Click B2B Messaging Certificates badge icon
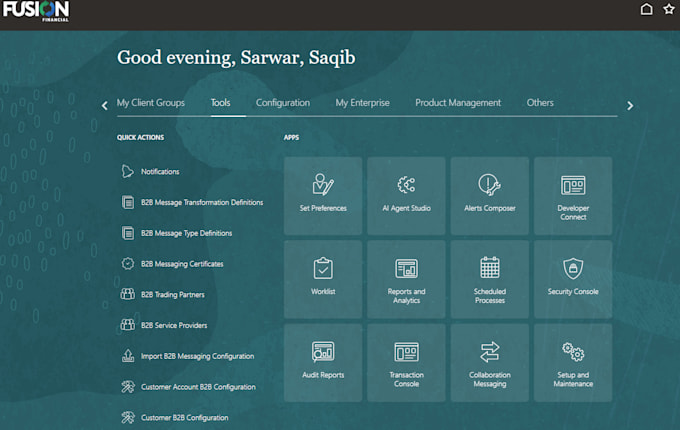 [x=128, y=264]
